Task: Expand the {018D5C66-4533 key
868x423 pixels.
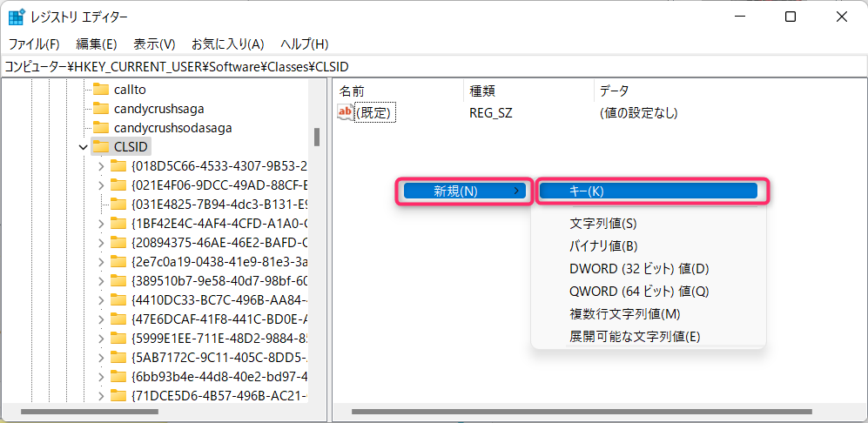Action: pyautogui.click(x=101, y=165)
